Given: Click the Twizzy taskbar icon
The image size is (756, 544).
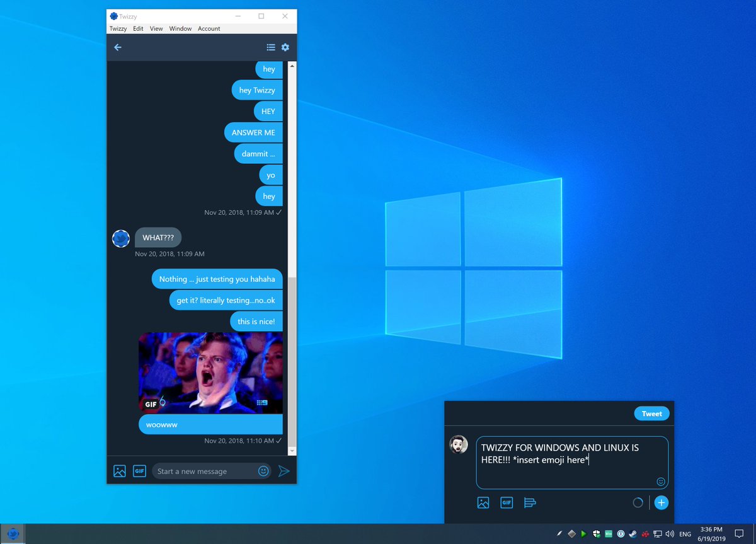Looking at the screenshot, I should pos(13,534).
